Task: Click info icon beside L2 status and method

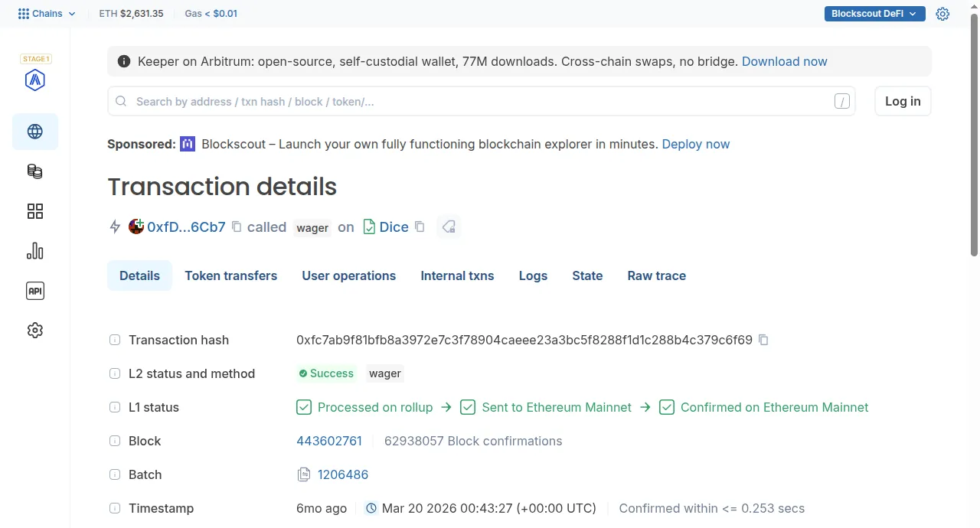Action: tap(115, 373)
